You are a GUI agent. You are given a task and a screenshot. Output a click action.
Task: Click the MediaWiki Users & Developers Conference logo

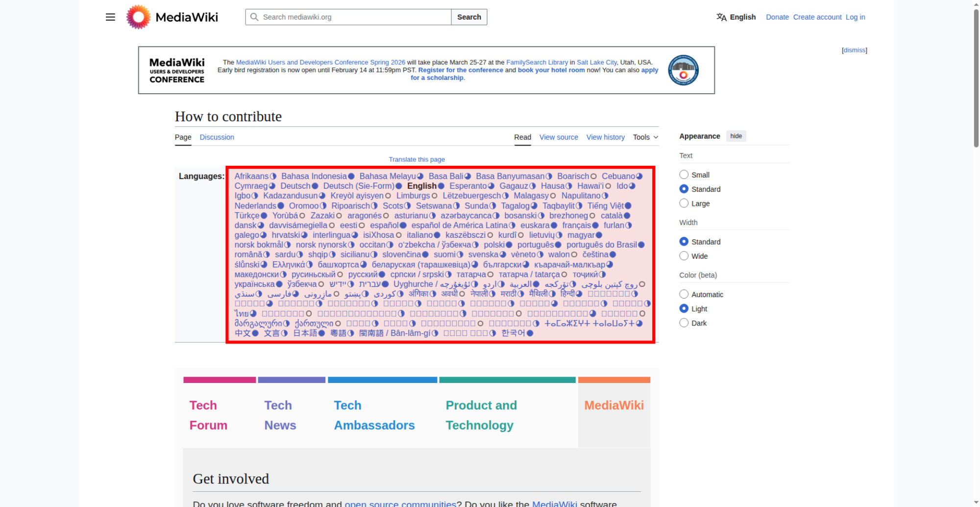(x=177, y=70)
